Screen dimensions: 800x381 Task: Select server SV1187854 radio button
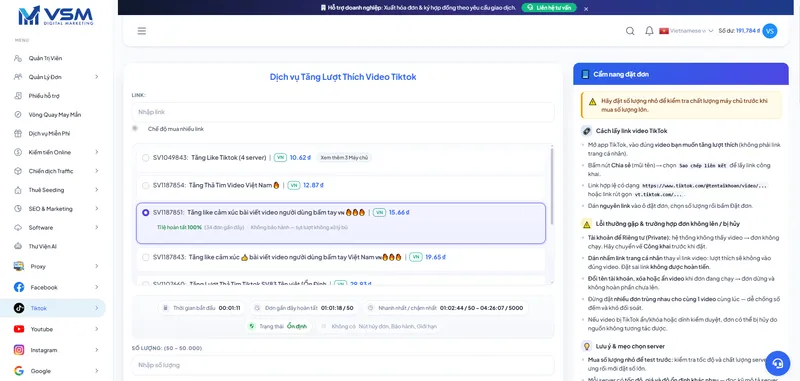146,185
